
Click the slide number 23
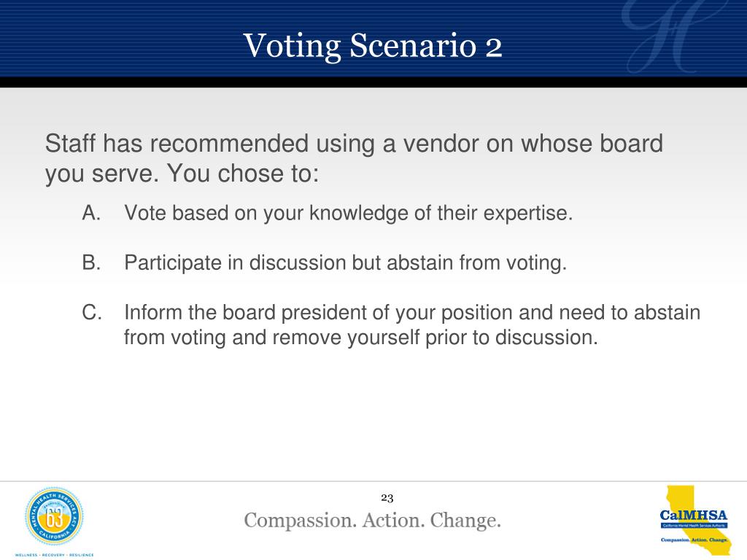387,498
